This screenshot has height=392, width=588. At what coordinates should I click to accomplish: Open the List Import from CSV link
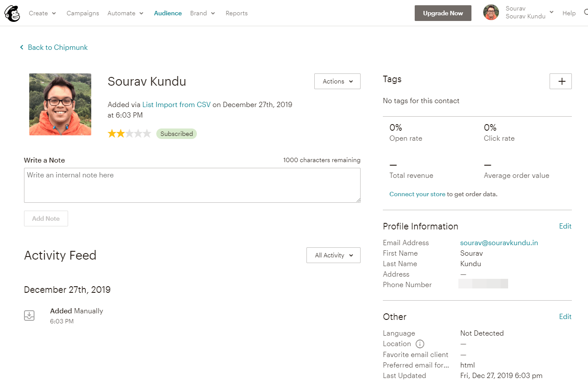point(176,104)
